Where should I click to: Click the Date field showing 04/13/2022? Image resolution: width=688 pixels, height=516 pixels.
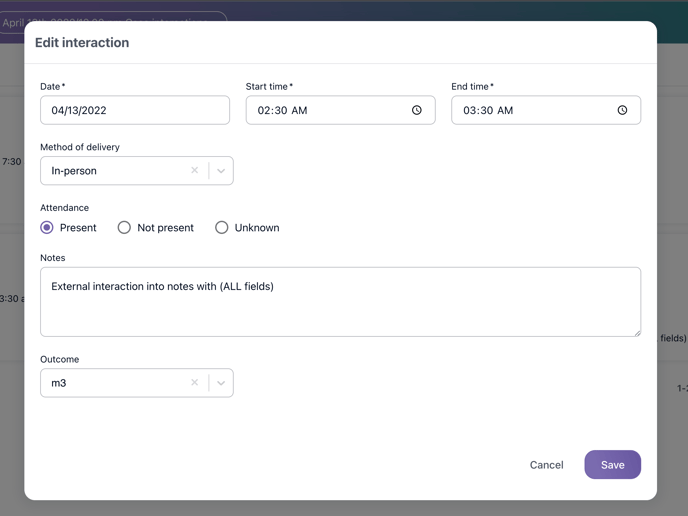pos(135,110)
